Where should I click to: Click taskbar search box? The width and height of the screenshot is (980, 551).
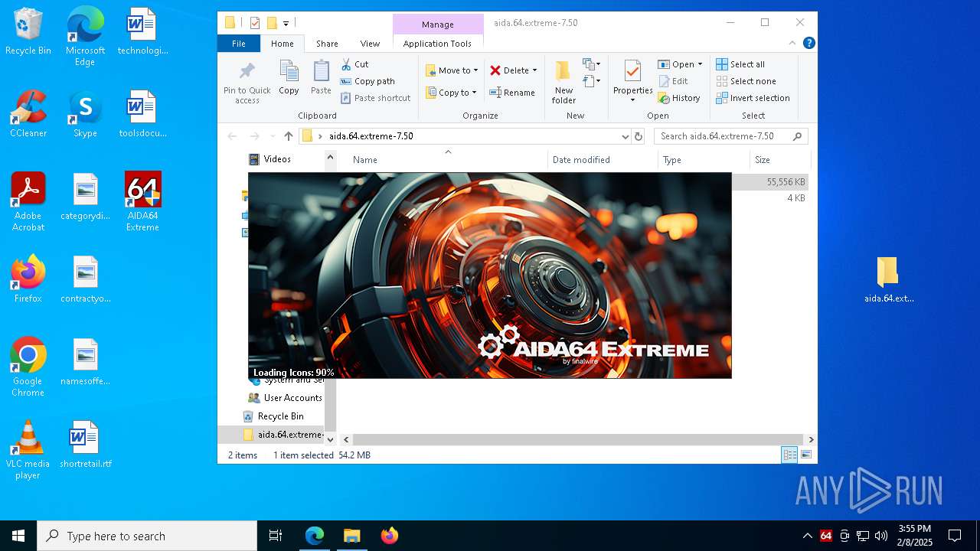click(x=147, y=536)
